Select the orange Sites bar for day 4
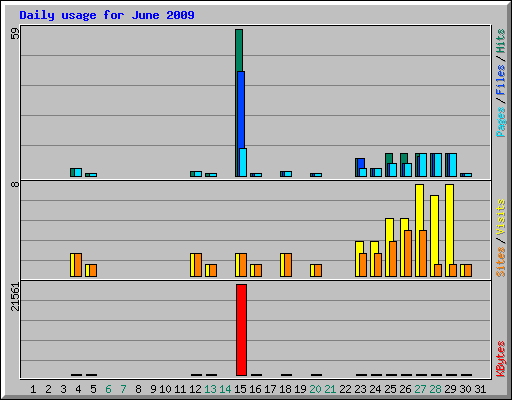 [78, 265]
